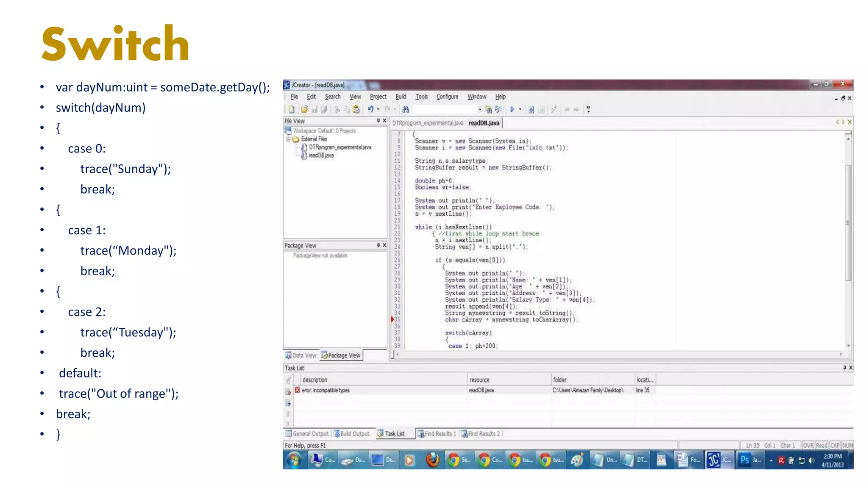The height and width of the screenshot is (488, 868).
Task: Click the Find in Files icon
Action: pos(489,109)
